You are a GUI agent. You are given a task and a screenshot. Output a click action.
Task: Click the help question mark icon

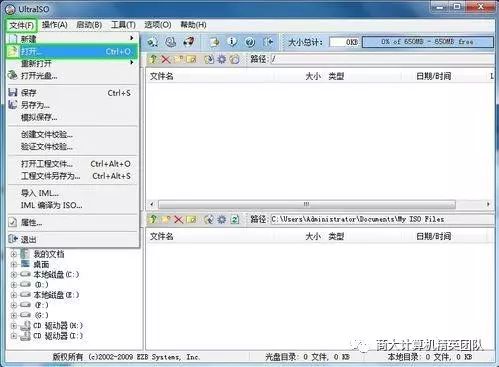pyautogui.click(x=250, y=42)
